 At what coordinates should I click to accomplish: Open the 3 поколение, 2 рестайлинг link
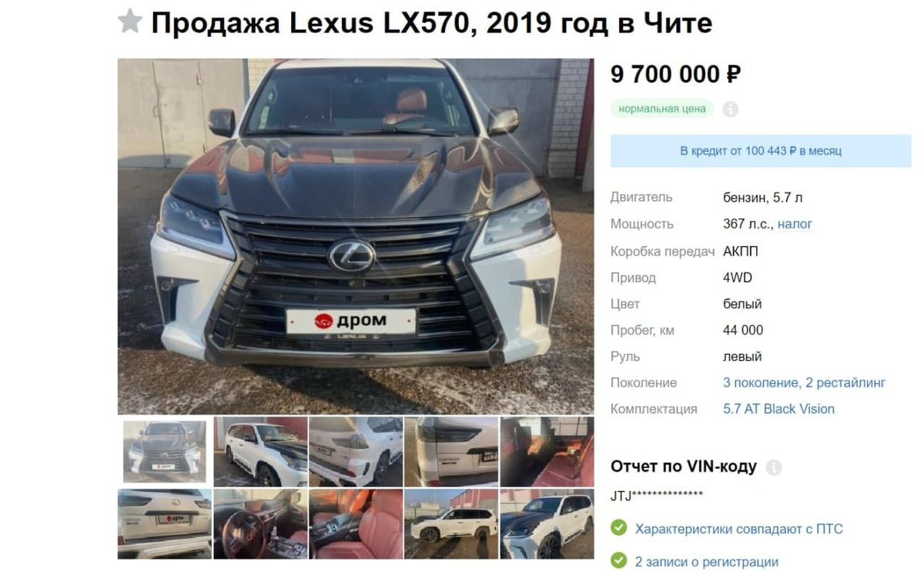point(805,382)
